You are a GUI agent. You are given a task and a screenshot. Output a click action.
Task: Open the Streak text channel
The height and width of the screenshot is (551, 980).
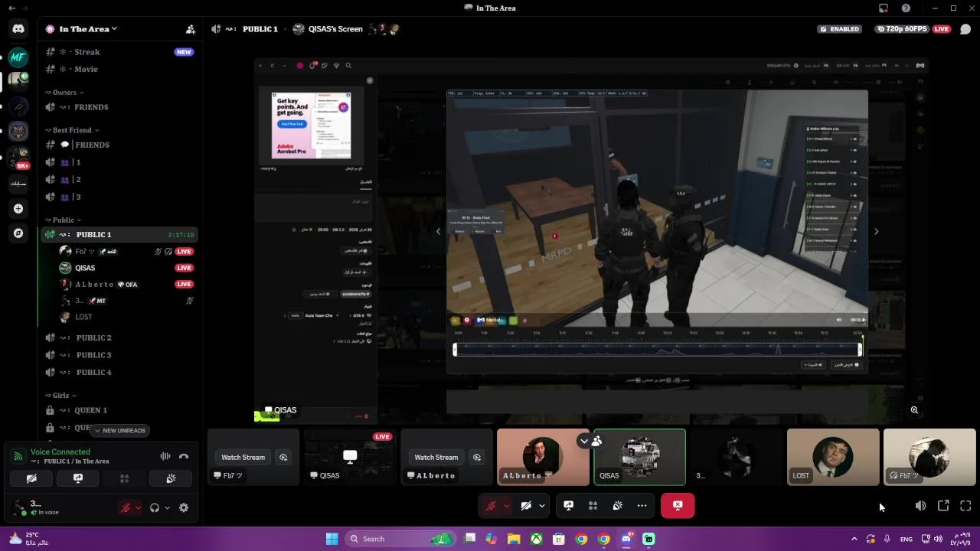(x=119, y=52)
